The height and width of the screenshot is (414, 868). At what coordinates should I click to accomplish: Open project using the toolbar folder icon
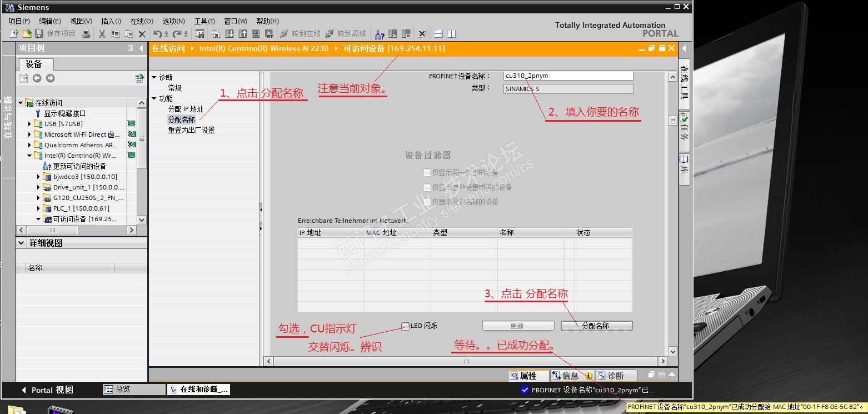(x=26, y=34)
